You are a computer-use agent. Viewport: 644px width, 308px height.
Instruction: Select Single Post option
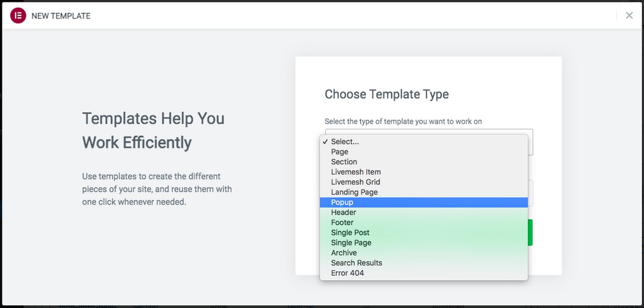tap(424, 233)
